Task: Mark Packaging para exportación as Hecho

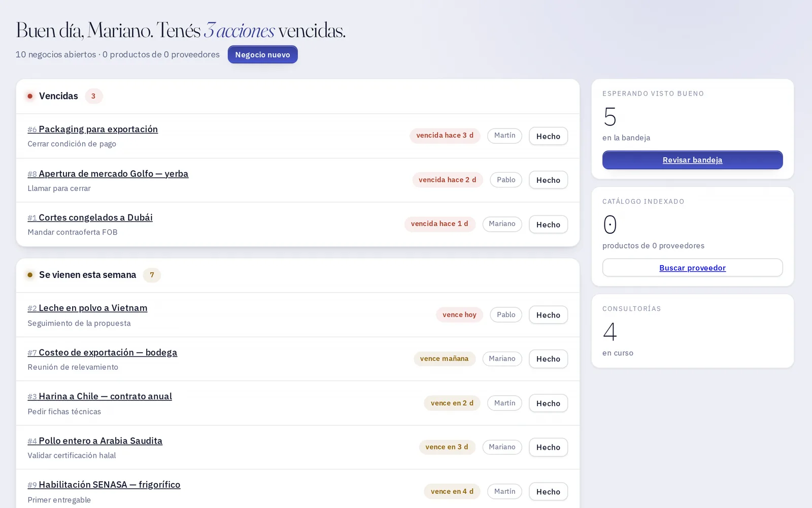Action: pyautogui.click(x=548, y=136)
